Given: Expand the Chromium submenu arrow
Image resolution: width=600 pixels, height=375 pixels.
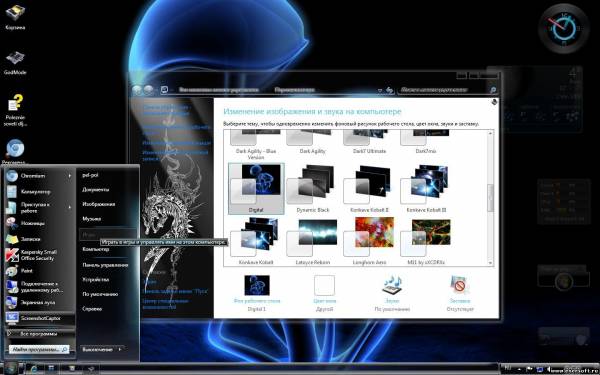Looking at the screenshot, I should pos(70,176).
